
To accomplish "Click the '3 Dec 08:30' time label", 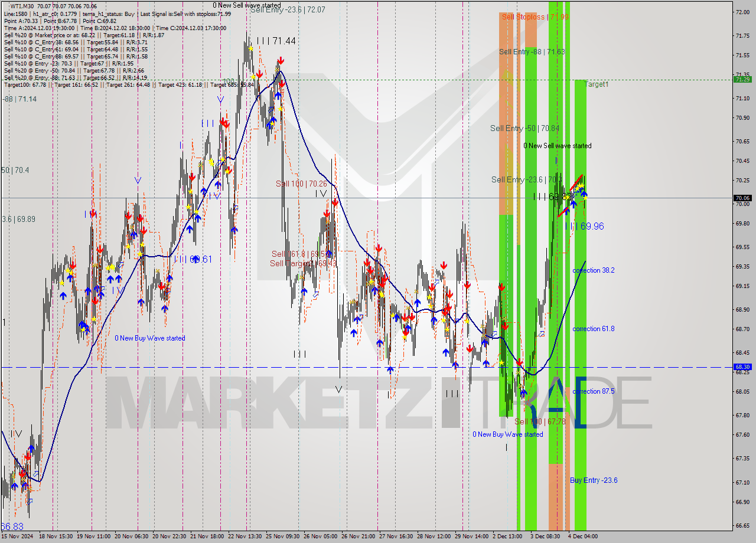I will pyautogui.click(x=545, y=537).
